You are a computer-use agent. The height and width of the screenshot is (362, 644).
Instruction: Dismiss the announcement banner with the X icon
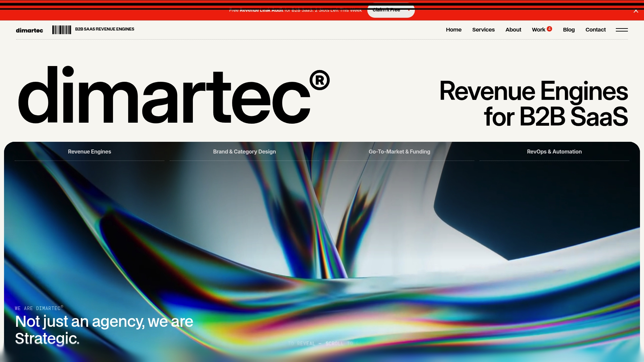636,10
